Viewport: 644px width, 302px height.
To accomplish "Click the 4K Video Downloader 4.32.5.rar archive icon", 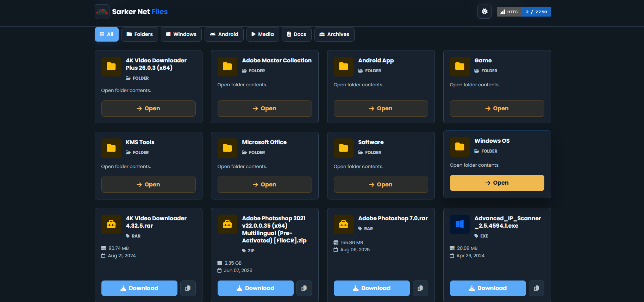I will [111, 224].
